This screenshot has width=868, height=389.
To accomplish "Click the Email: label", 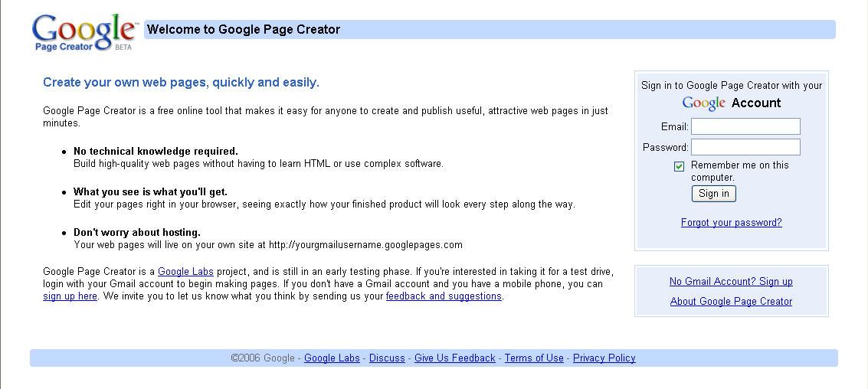I will (675, 126).
